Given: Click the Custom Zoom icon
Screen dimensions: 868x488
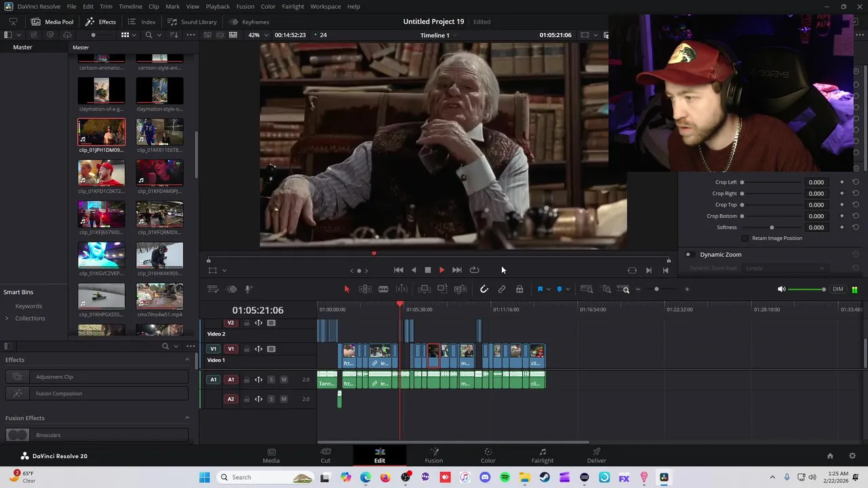Looking at the screenshot, I should (x=623, y=289).
